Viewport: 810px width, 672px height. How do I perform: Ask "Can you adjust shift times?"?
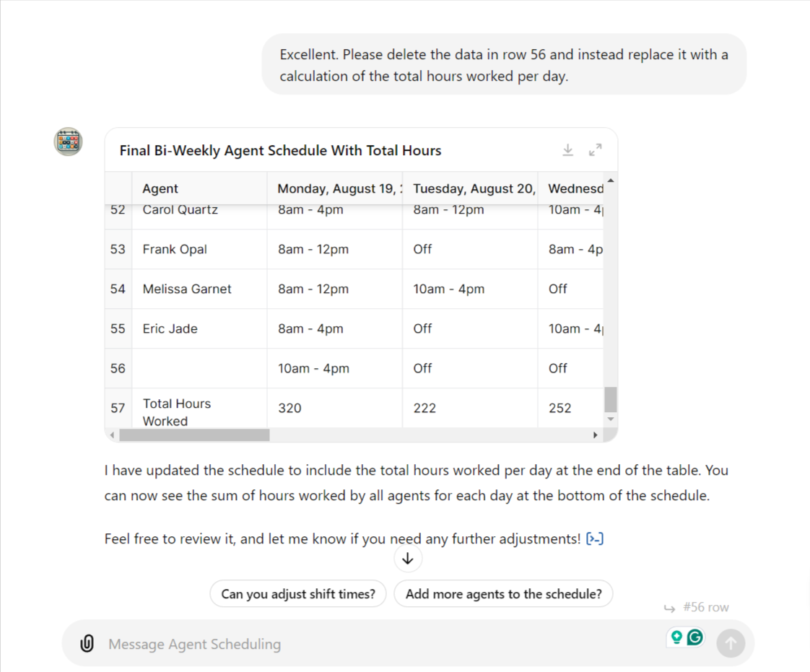coord(297,593)
